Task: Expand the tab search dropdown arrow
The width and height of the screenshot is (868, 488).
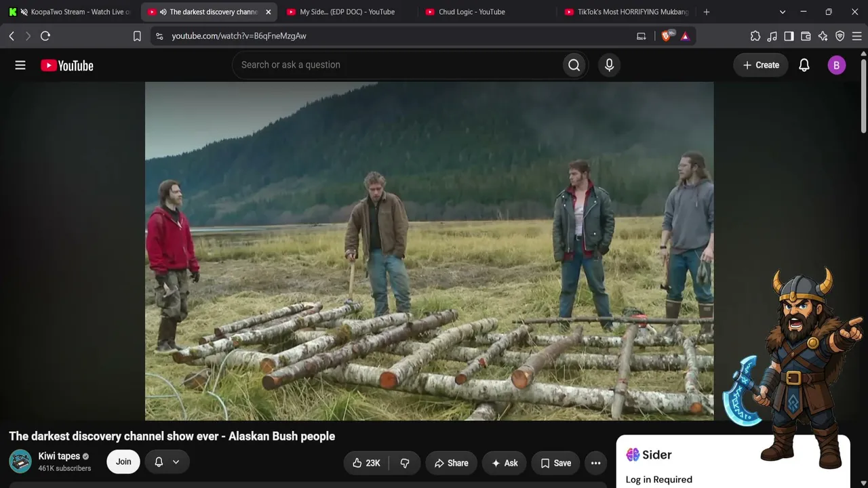Action: (x=783, y=12)
